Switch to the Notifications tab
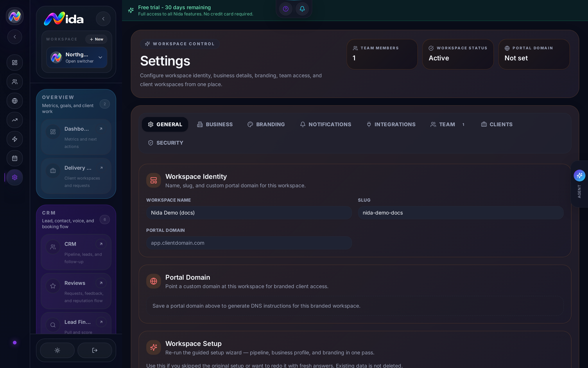This screenshot has height=368, width=588. tap(326, 124)
